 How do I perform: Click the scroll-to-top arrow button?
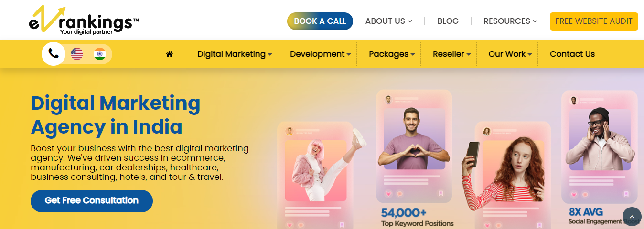[x=632, y=217]
